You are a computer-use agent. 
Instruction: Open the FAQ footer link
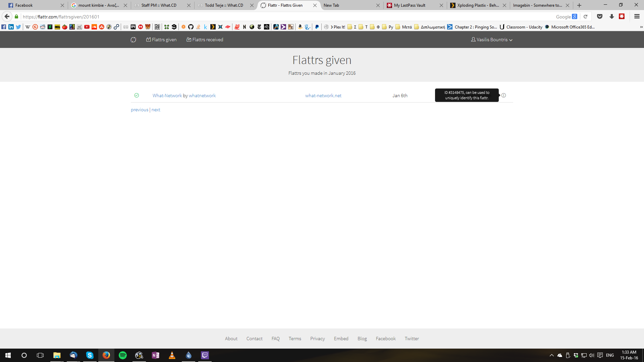tap(276, 339)
